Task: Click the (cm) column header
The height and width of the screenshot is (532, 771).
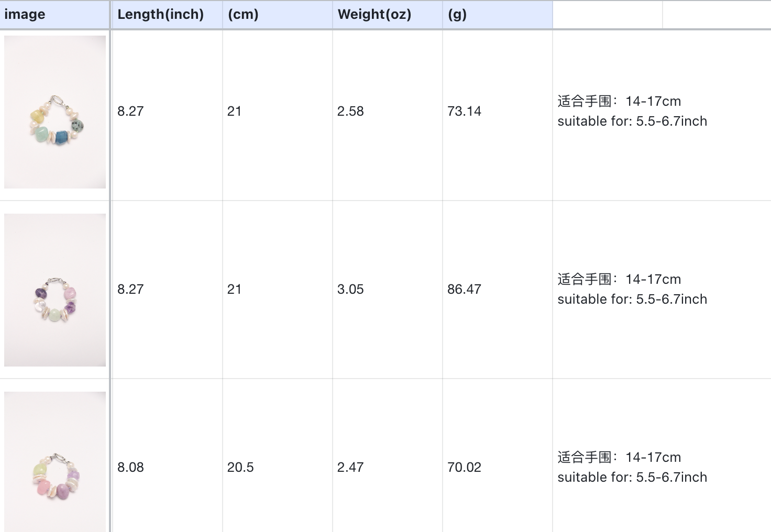Action: (243, 15)
